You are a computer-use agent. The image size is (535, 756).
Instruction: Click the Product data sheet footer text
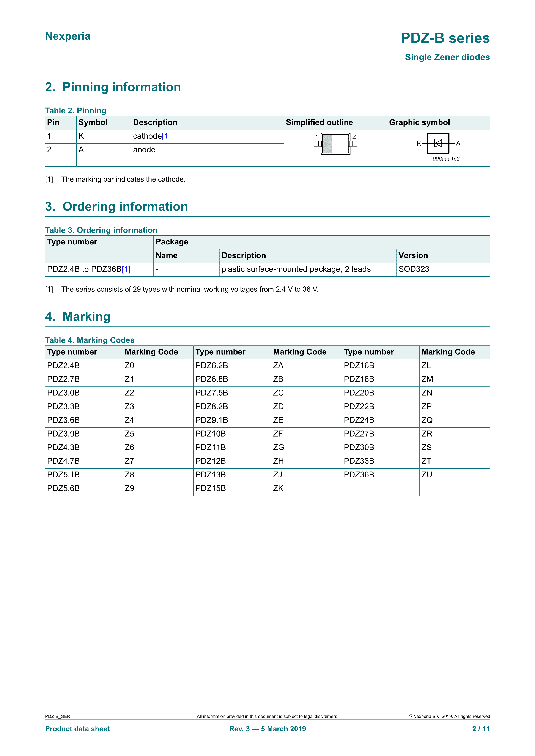point(77,729)
